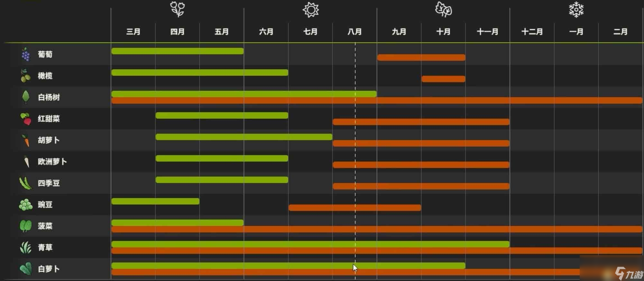644x281 pixels.
Task: Click the spring tulip season icon
Action: pos(177,9)
